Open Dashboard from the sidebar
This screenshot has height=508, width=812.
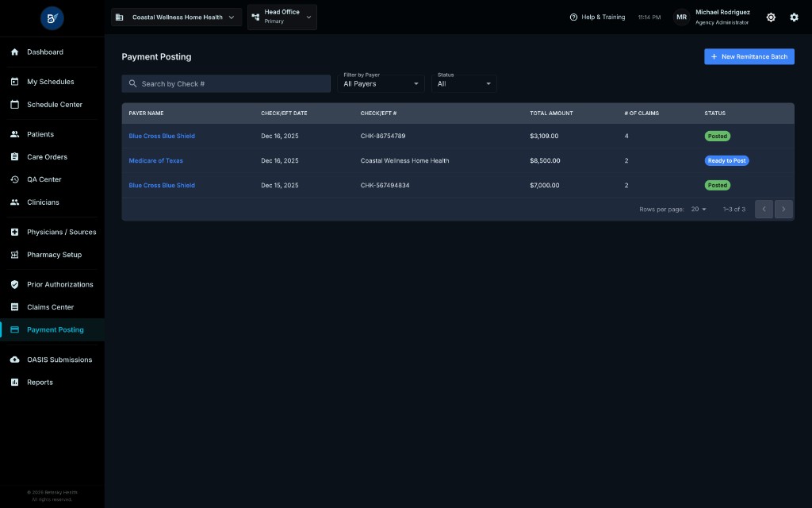click(x=52, y=52)
